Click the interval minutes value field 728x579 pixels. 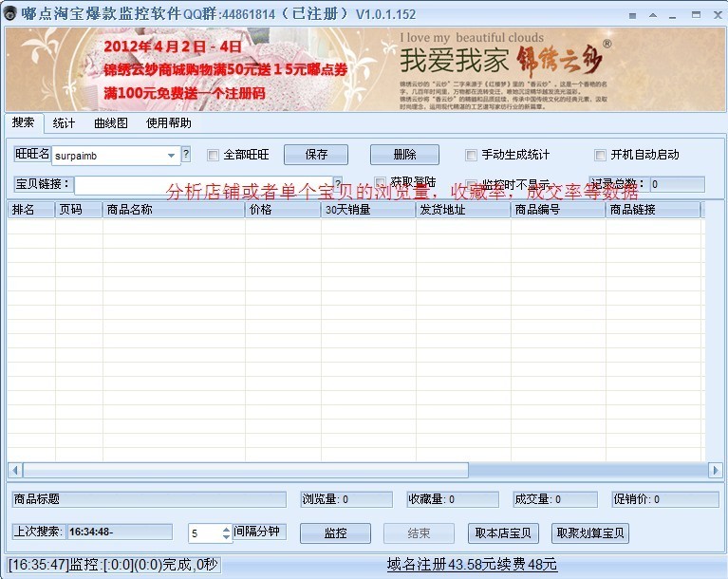click(x=205, y=533)
